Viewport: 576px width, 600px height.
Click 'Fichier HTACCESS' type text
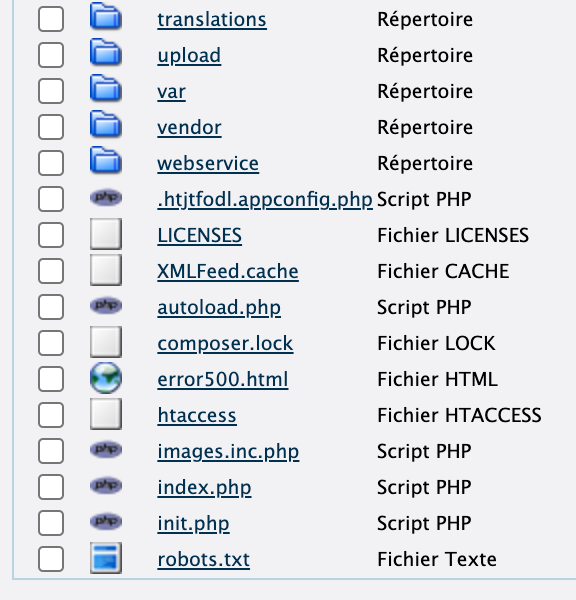[459, 415]
